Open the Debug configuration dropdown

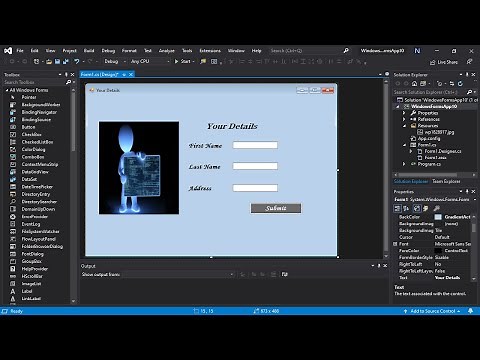tap(115, 61)
